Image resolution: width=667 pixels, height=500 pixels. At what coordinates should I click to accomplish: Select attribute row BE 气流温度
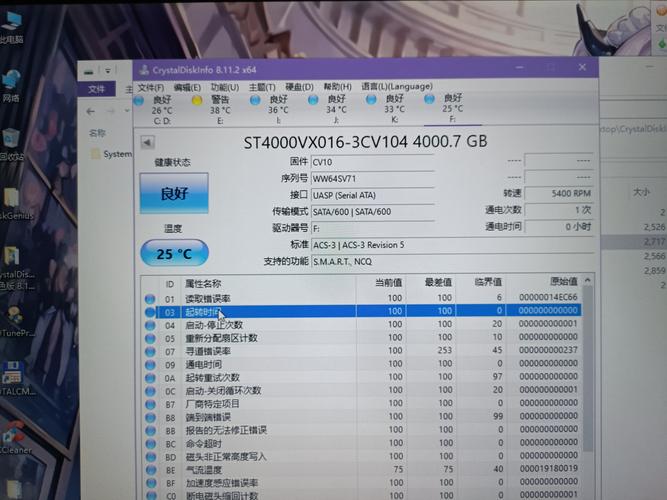coord(362,470)
